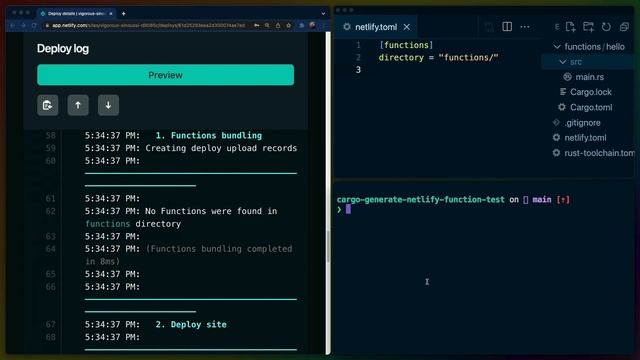Click 'main' branch name in terminal
The image size is (640, 360).
(x=542, y=200)
